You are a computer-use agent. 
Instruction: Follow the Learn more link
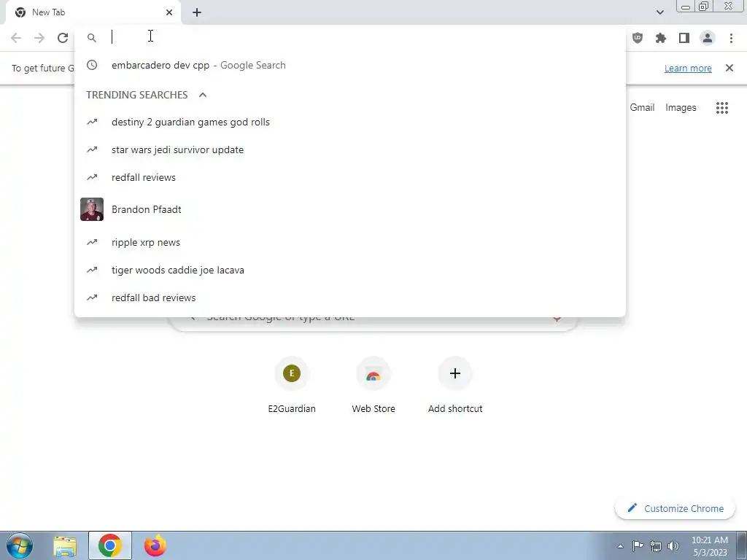[688, 68]
